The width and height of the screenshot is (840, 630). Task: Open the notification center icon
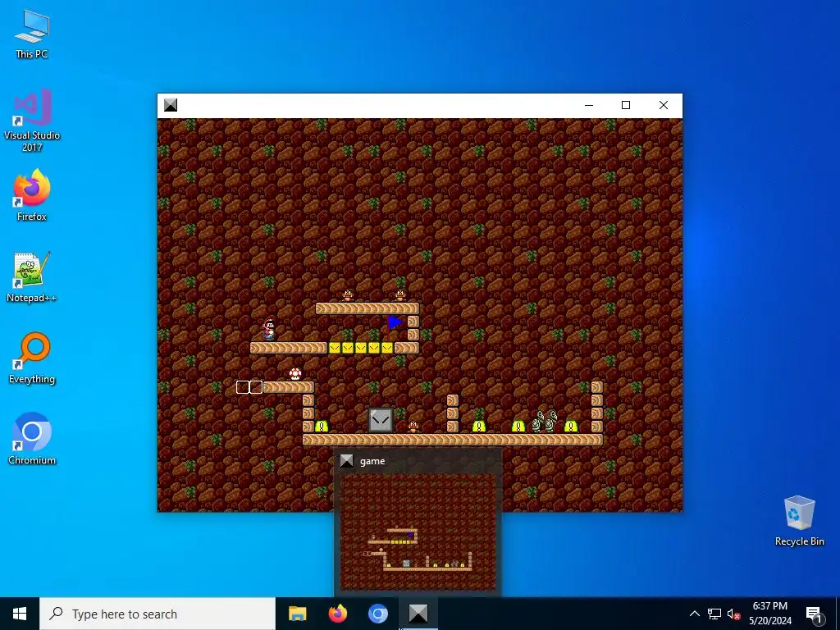814,614
